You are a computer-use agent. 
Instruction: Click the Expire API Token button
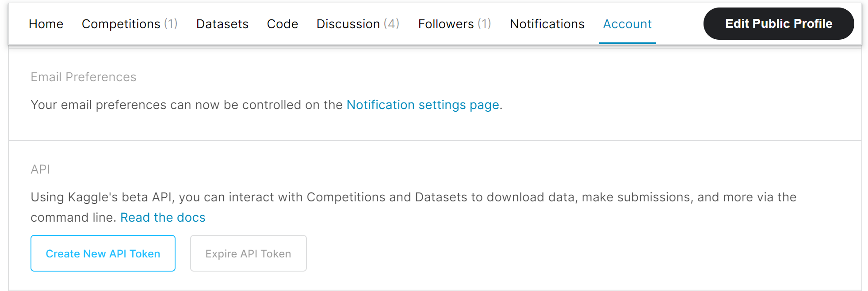pos(248,254)
